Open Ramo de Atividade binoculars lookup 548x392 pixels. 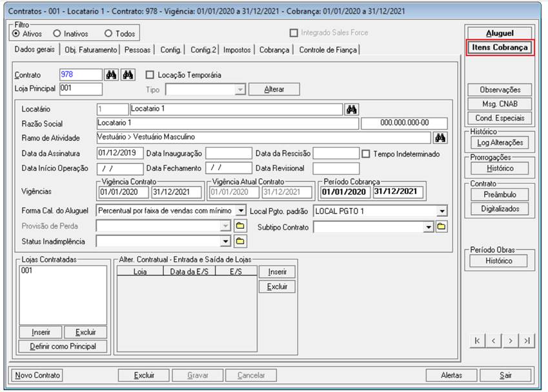click(440, 138)
